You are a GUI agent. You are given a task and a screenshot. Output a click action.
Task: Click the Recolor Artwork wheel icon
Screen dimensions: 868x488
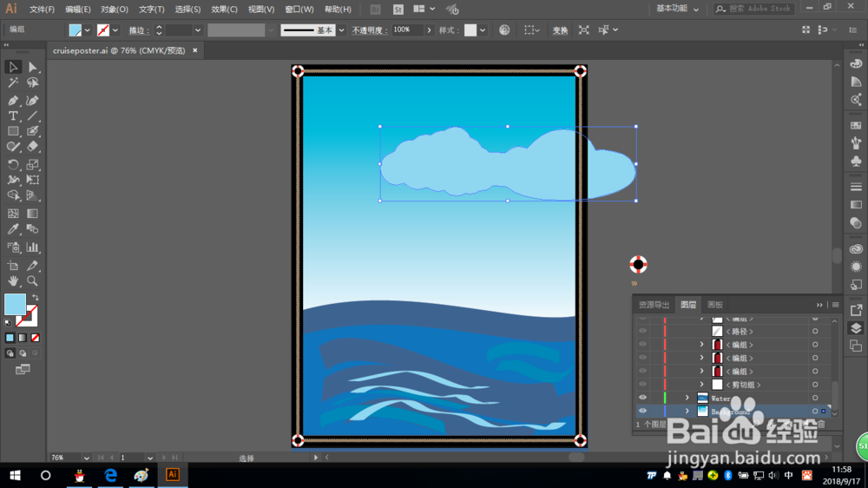click(x=503, y=30)
